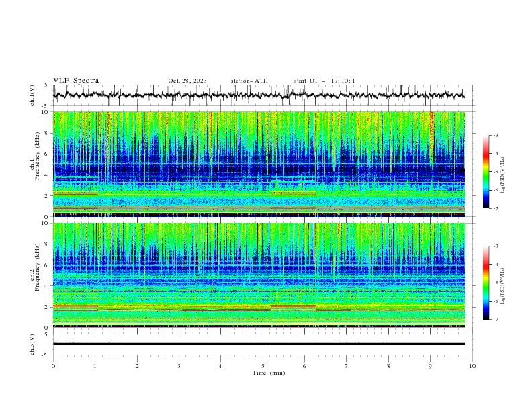
Task: Click the ch.2 spectrogram panel
Action: point(259,275)
